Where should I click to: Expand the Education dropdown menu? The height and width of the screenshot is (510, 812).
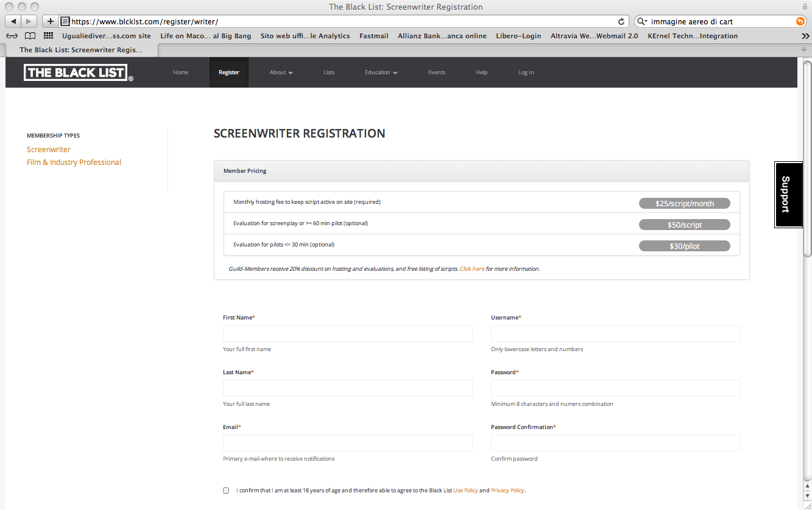[381, 72]
